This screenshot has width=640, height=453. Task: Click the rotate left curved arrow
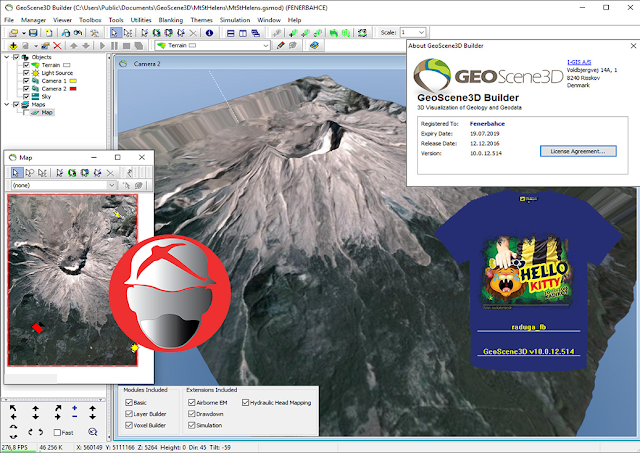click(x=30, y=432)
